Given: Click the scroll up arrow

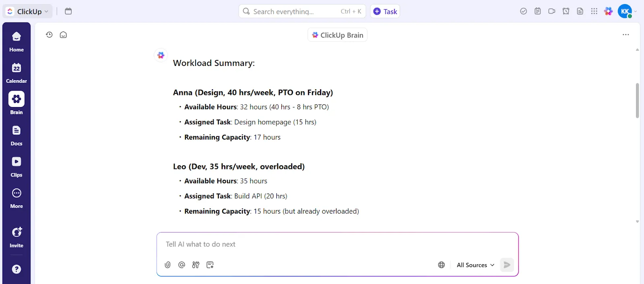Looking at the screenshot, I should coord(637,50).
